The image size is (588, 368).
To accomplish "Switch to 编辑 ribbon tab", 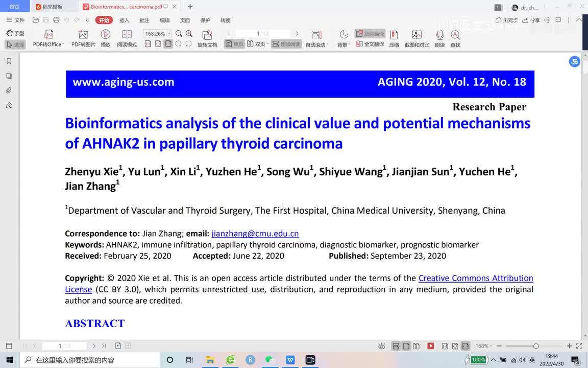I will (165, 20).
